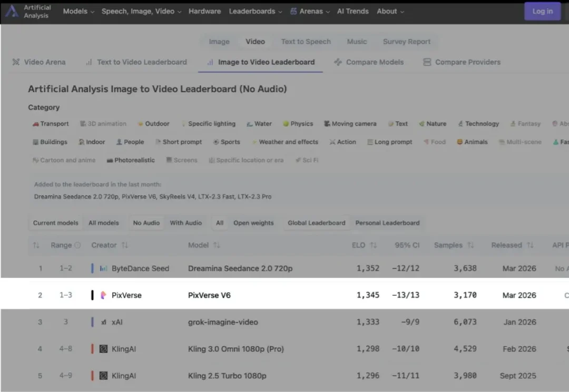Open the Text to Video Leaderboard tab
569x392 pixels.
[x=142, y=62]
